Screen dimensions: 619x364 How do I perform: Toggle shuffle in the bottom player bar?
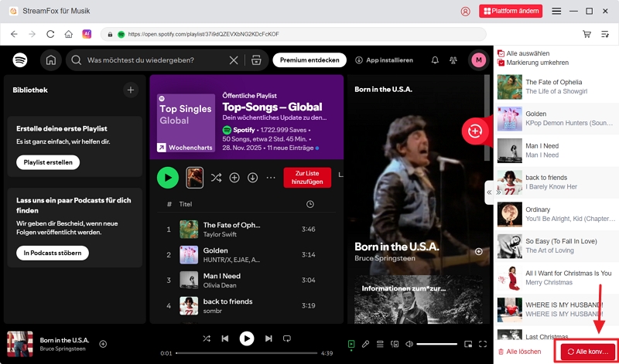point(207,338)
